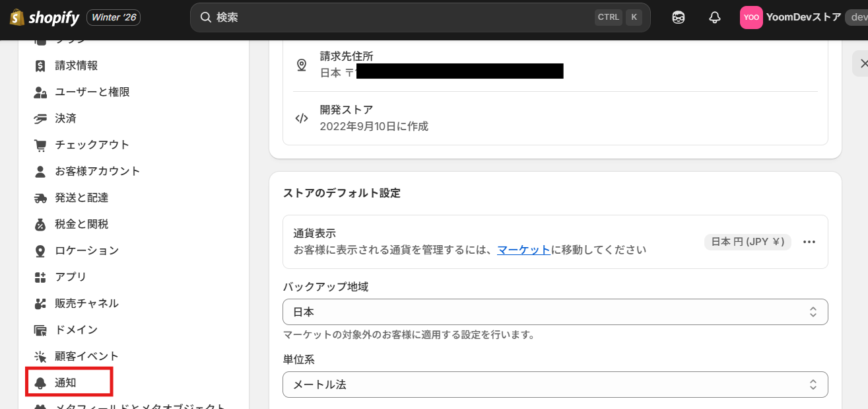Image resolution: width=868 pixels, height=409 pixels.
Task: Go to 決済 payments settings
Action: pyautogui.click(x=65, y=118)
